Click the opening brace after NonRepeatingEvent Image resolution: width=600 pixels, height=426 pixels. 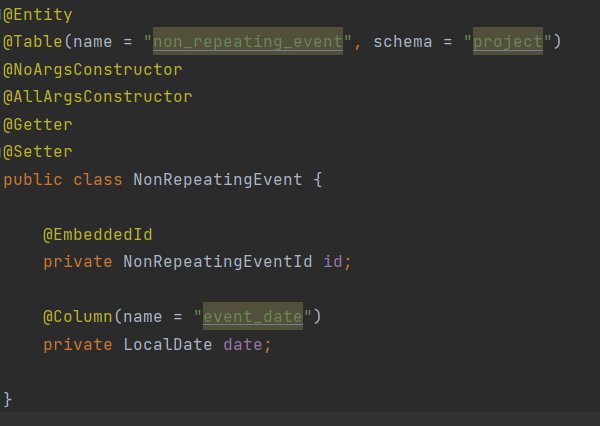[317, 180]
